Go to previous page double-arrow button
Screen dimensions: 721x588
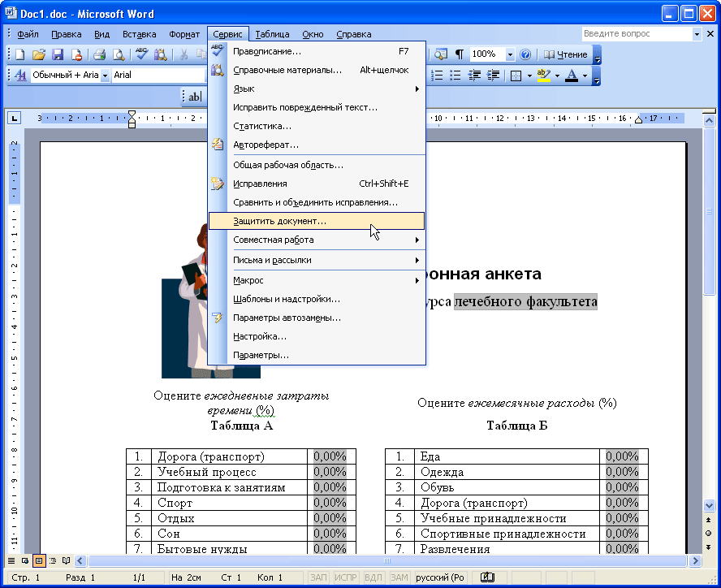pos(709,520)
